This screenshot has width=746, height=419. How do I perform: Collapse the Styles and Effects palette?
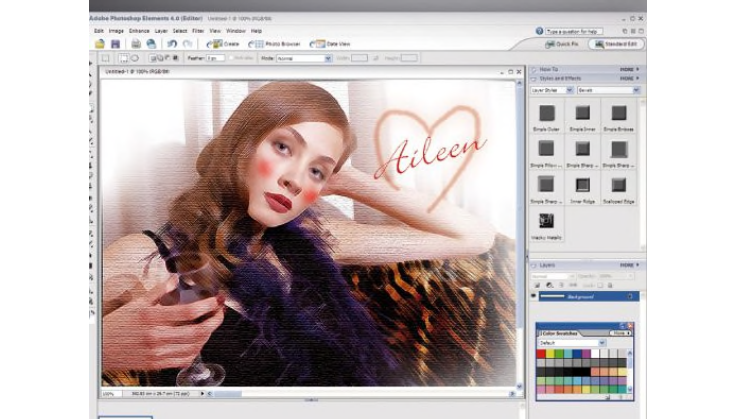tap(533, 78)
